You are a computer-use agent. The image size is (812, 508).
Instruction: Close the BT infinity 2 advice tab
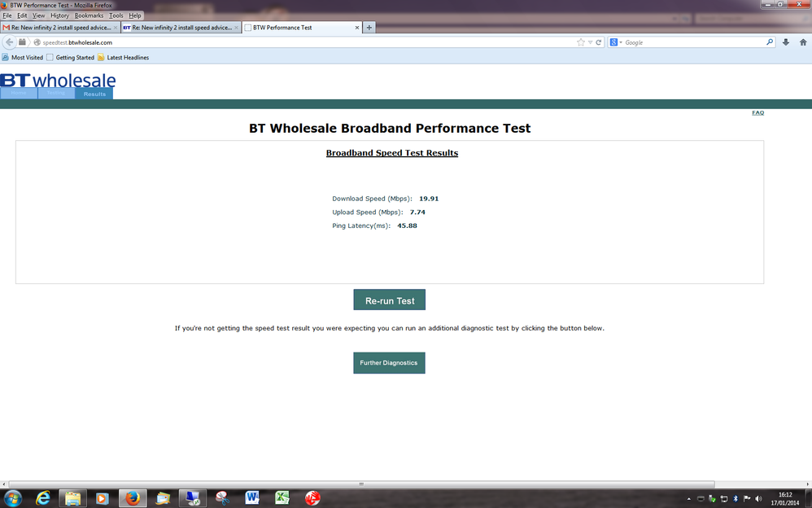point(236,28)
